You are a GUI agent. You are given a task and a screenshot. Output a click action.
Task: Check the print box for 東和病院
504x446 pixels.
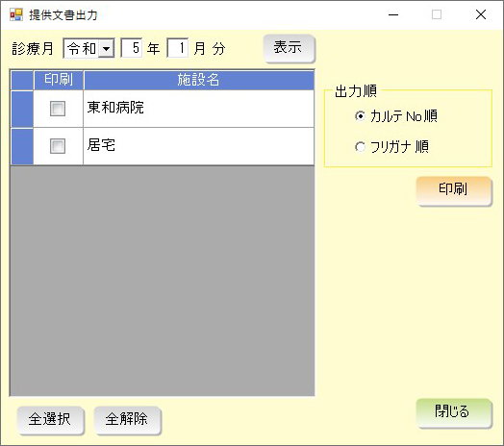click(x=58, y=109)
